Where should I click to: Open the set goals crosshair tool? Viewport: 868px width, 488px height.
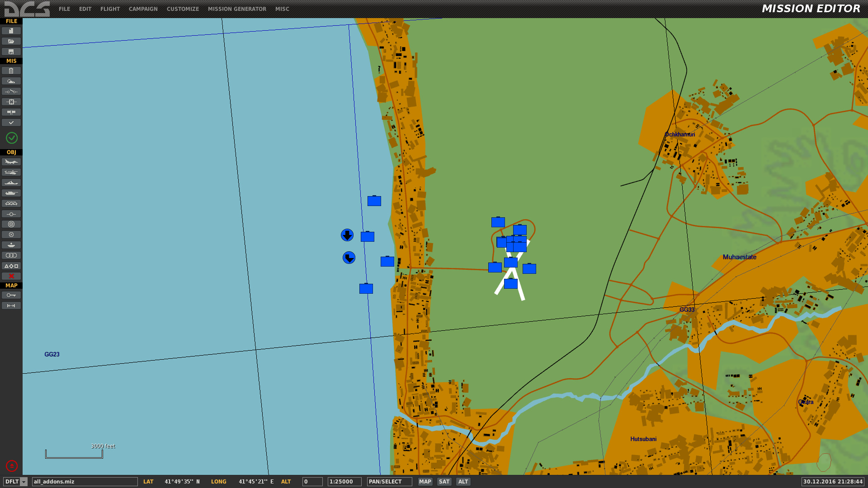point(11,102)
